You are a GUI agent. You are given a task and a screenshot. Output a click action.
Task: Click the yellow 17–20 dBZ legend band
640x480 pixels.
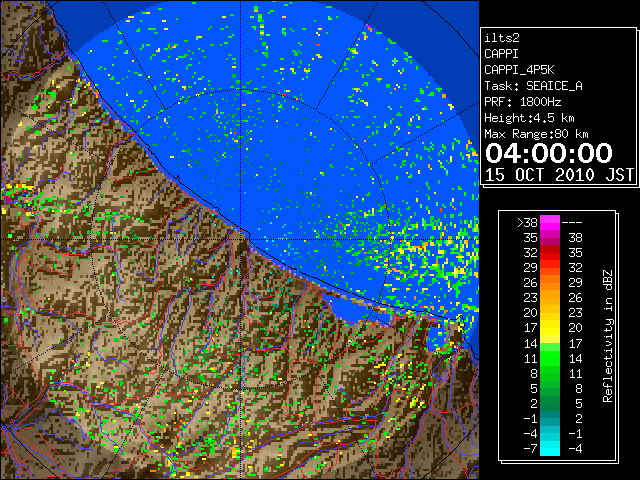coord(550,328)
